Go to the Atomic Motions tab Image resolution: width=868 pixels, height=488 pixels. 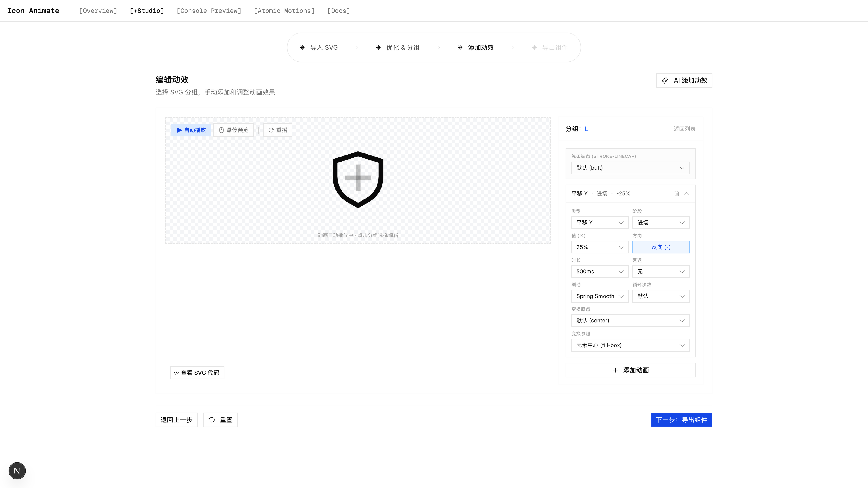click(284, 11)
